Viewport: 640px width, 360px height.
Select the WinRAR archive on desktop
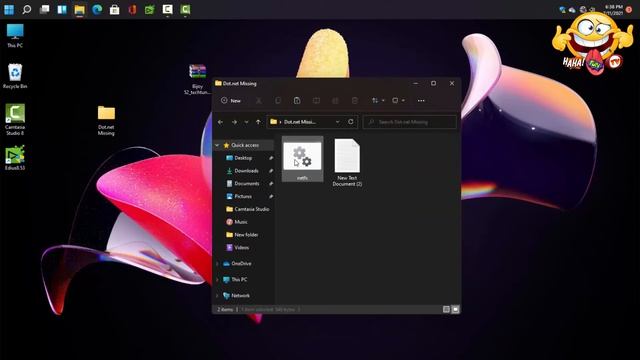point(198,79)
